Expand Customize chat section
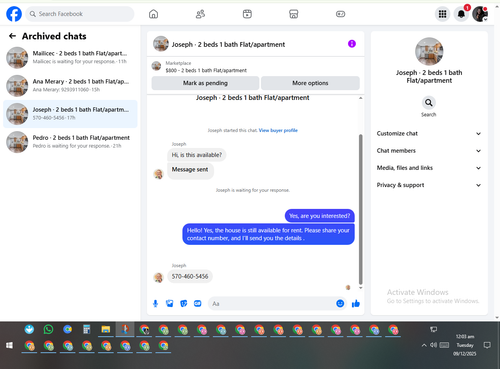This screenshot has height=369, width=500. (x=429, y=133)
